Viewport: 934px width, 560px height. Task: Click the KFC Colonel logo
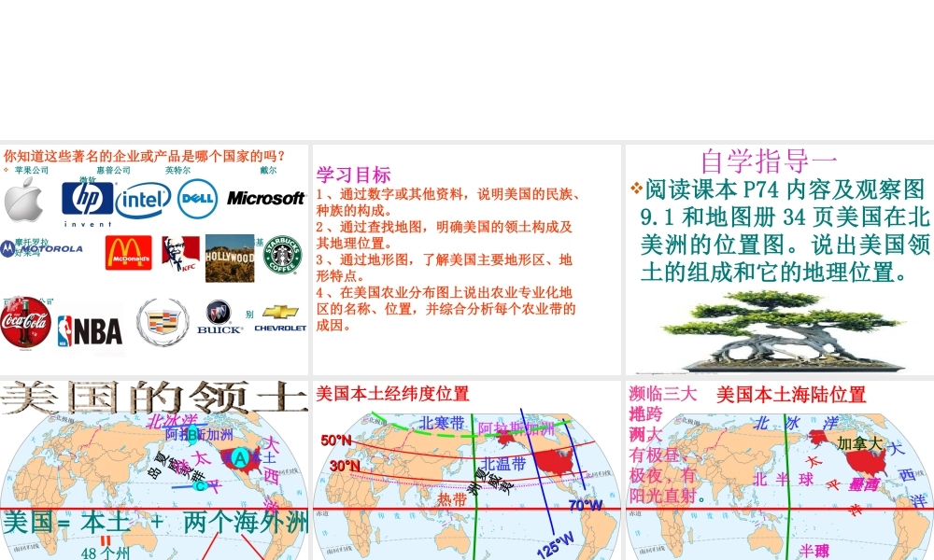(x=180, y=254)
